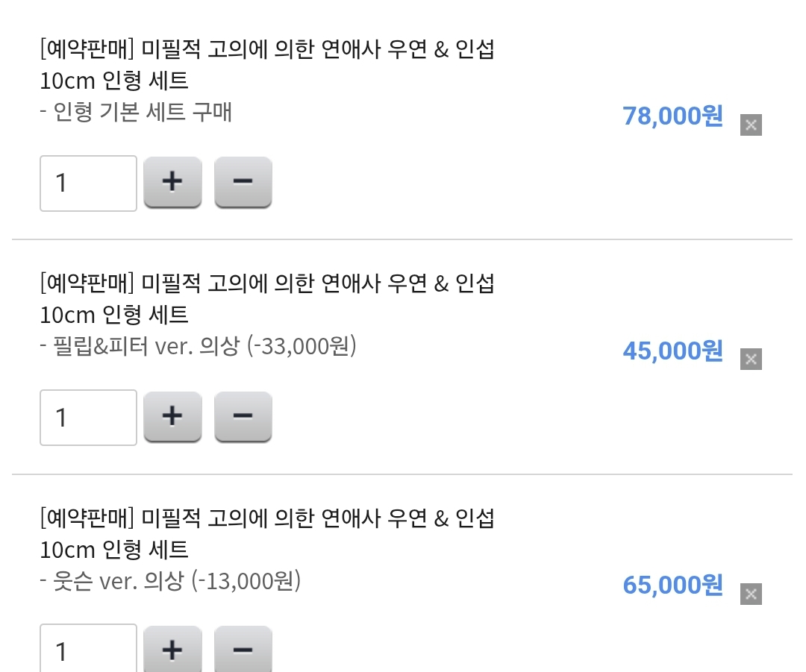Viewport: 806px width, 672px height.
Task: Select quantity input for 웃슨 ver. 의상
Action: point(88,650)
